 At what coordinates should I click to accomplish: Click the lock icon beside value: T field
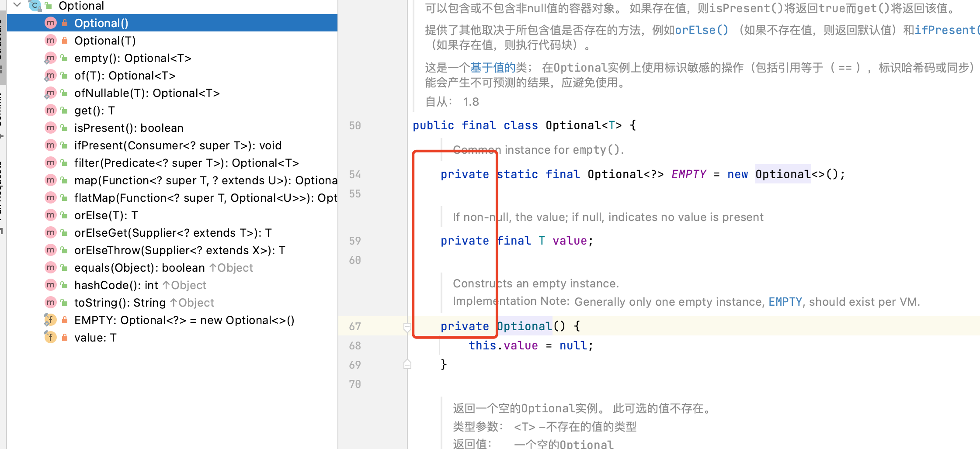(x=65, y=338)
